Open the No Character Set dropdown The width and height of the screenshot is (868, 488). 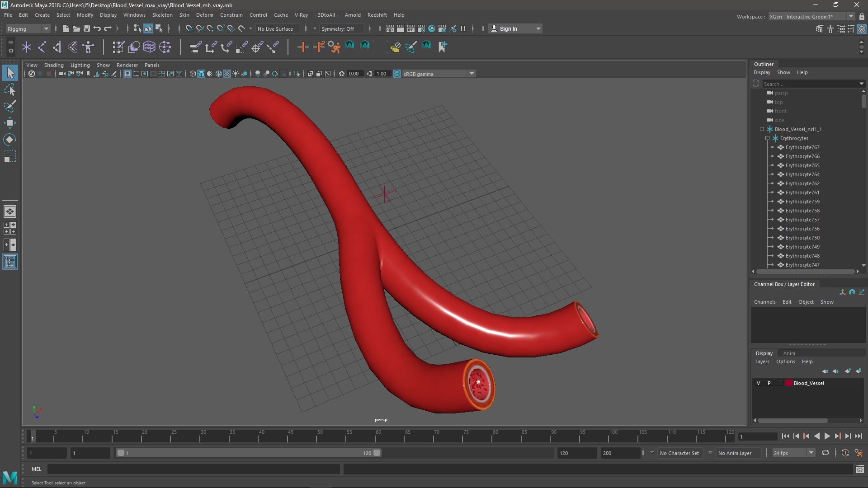coord(679,453)
